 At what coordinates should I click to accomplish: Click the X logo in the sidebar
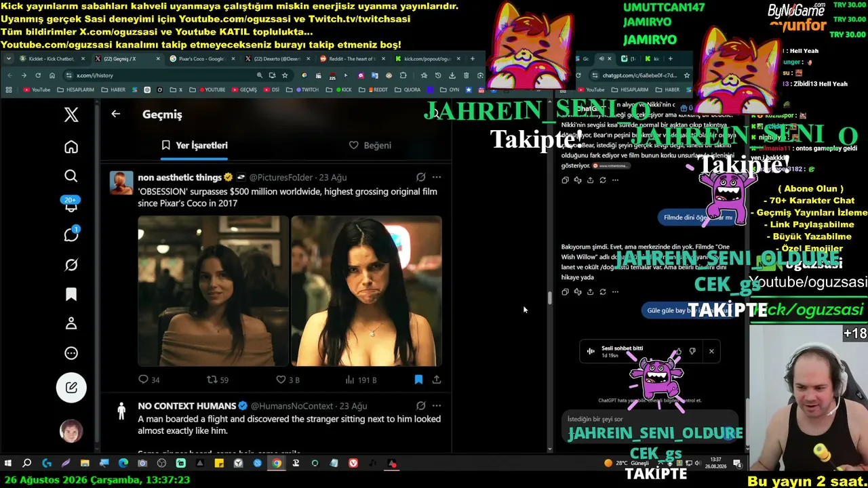click(71, 115)
